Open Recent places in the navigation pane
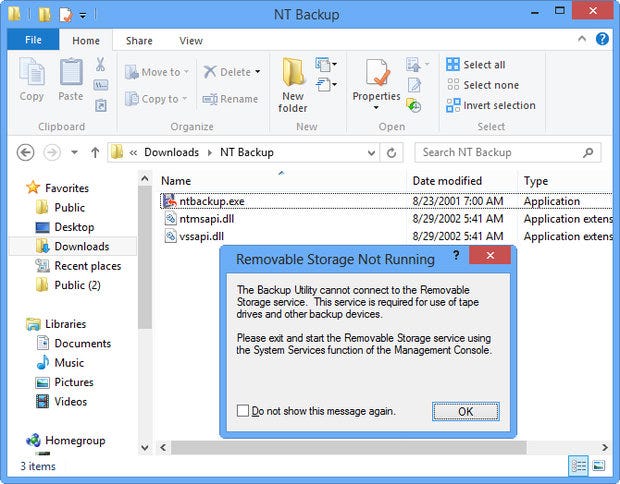 [78, 266]
